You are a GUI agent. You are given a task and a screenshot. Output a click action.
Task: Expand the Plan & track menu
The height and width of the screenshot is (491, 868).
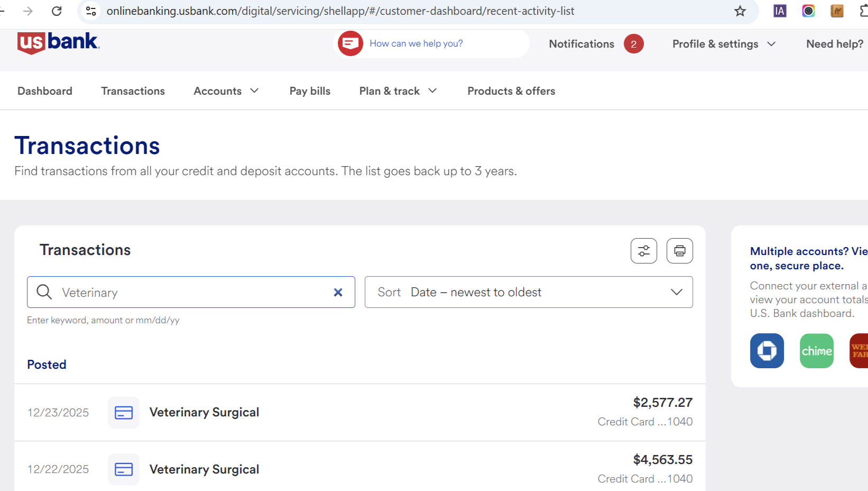point(398,91)
